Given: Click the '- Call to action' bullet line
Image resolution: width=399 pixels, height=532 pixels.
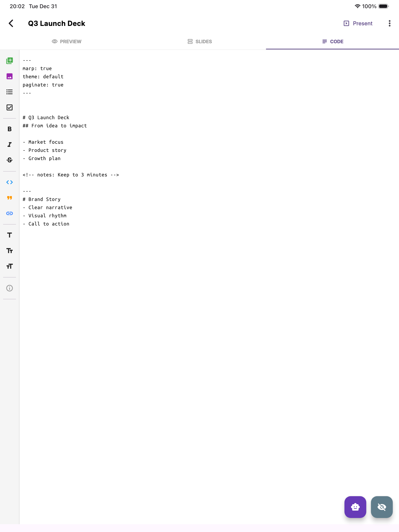Looking at the screenshot, I should click(x=46, y=224).
